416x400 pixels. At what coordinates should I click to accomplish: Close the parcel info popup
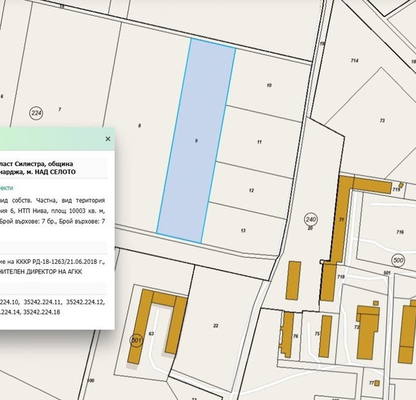108,139
